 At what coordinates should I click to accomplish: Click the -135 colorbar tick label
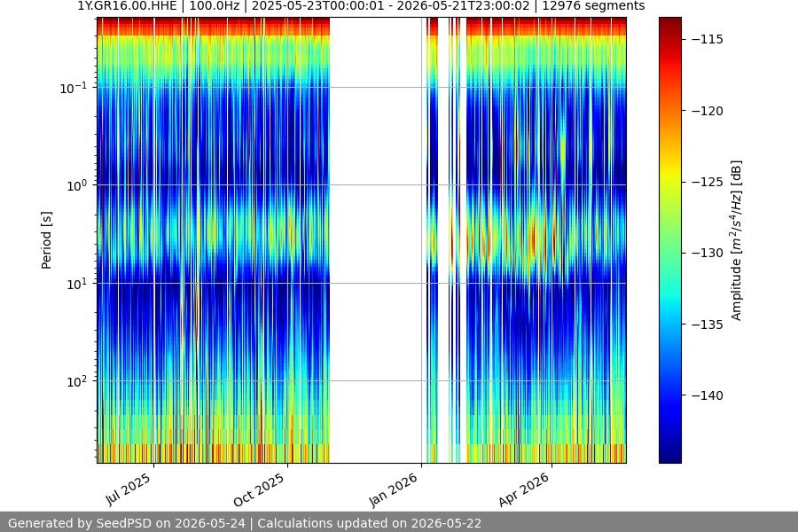(x=707, y=324)
